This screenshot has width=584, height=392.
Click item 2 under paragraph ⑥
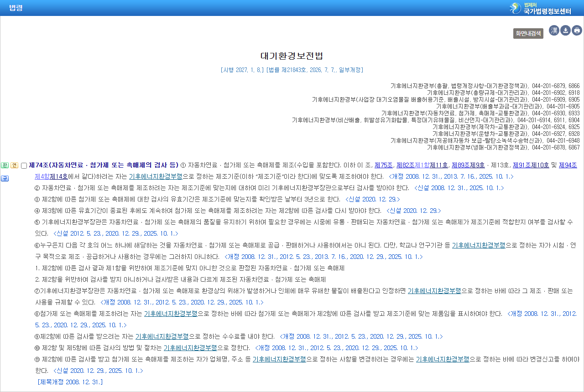point(180,279)
